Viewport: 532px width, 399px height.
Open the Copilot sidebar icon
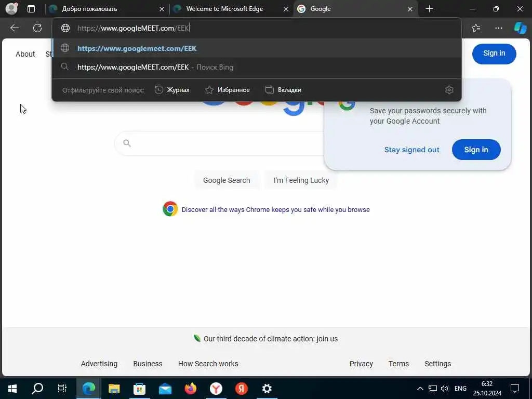(520, 28)
